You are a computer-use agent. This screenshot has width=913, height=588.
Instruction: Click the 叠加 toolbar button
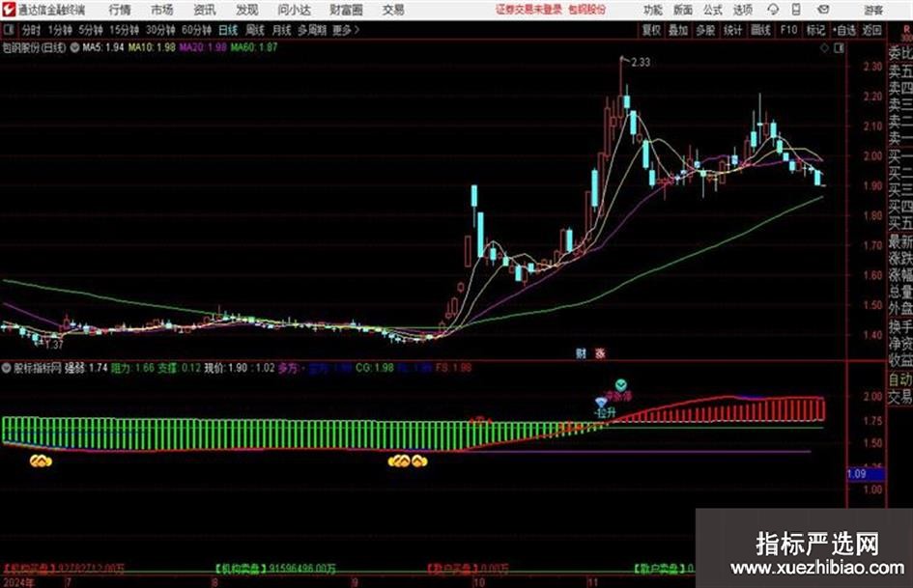click(678, 30)
